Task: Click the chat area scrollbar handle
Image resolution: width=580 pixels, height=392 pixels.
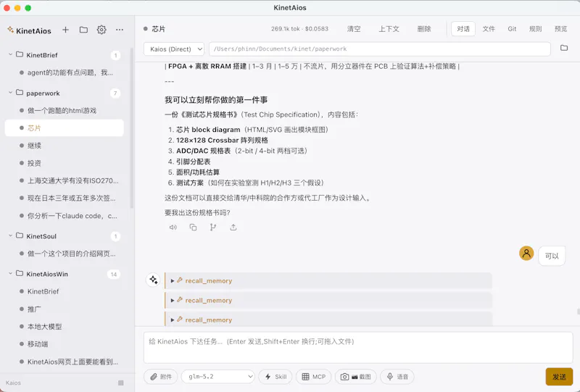Action: coord(578,312)
